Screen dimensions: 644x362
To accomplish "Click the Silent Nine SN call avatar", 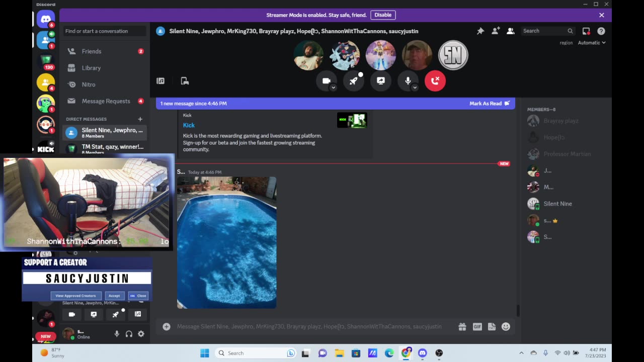I will (x=453, y=55).
